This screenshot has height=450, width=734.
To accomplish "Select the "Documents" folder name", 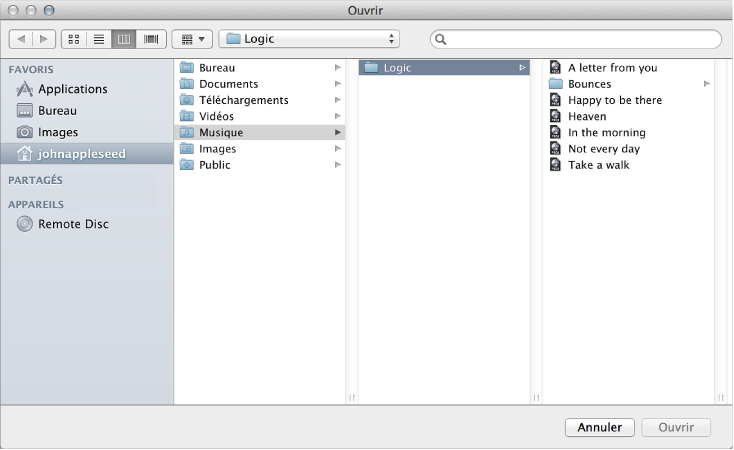I will 228,84.
